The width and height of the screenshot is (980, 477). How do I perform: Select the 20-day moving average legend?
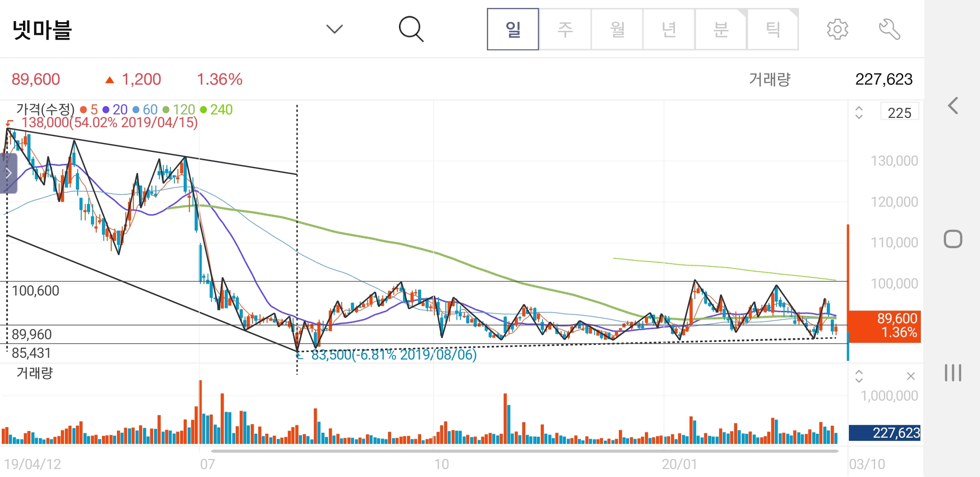click(115, 110)
